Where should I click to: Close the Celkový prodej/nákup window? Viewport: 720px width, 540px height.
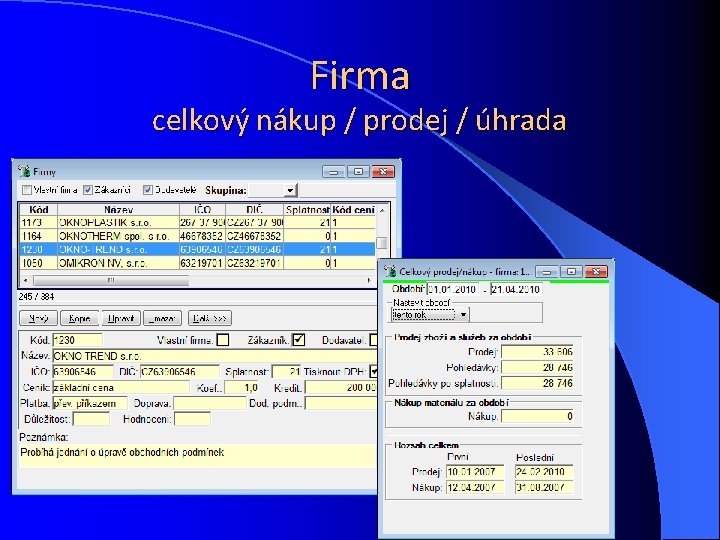[596, 272]
